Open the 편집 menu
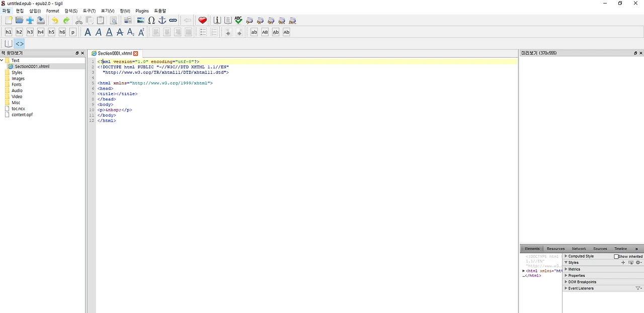 click(x=20, y=11)
